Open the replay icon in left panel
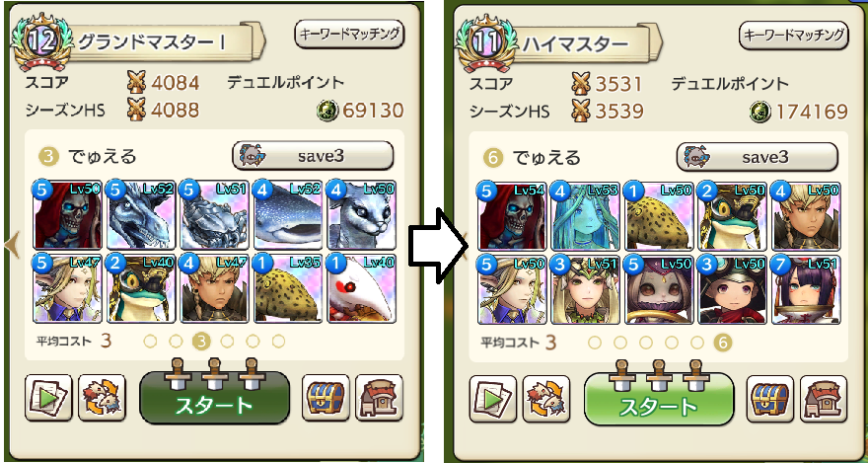Screen dimensions: 868x463 pos(48,398)
